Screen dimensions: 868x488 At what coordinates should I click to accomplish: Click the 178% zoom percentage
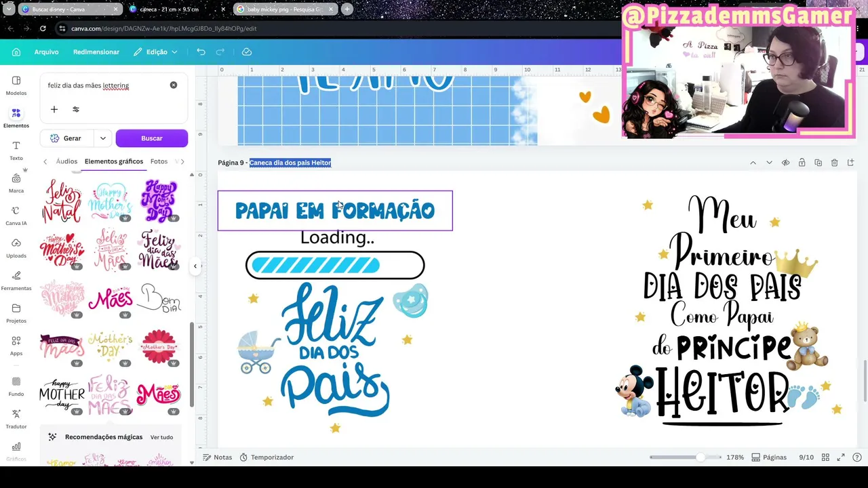tap(735, 457)
